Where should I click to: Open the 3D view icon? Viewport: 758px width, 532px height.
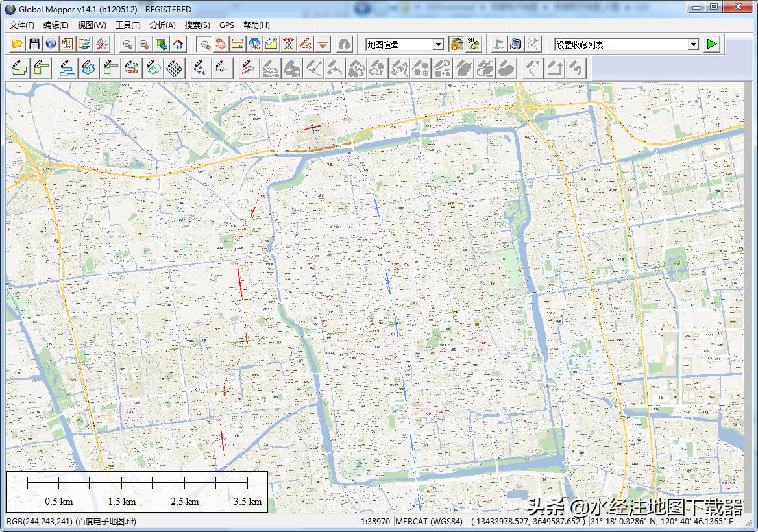point(474,45)
